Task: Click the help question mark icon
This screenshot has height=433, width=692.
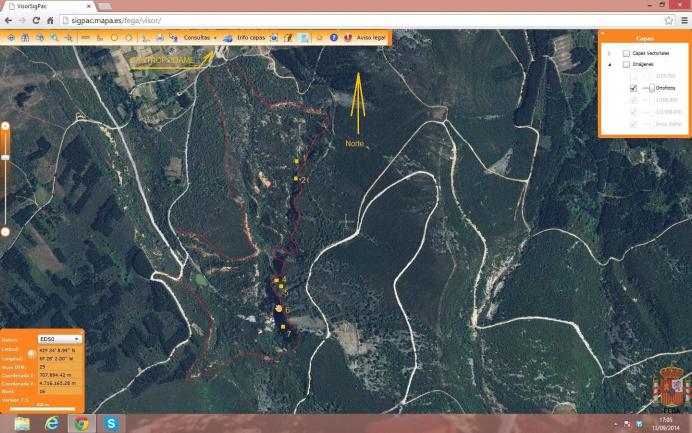Action: pyautogui.click(x=334, y=37)
